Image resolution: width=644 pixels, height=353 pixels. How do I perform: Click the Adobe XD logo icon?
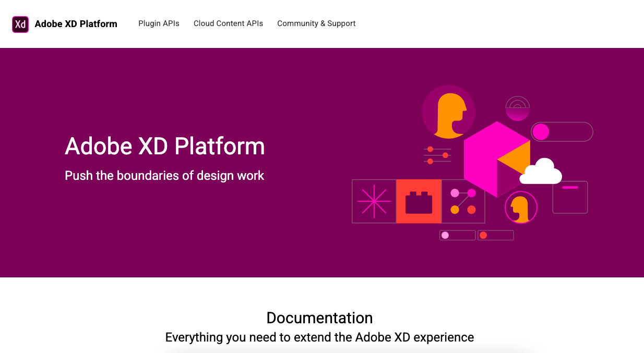pyautogui.click(x=20, y=24)
